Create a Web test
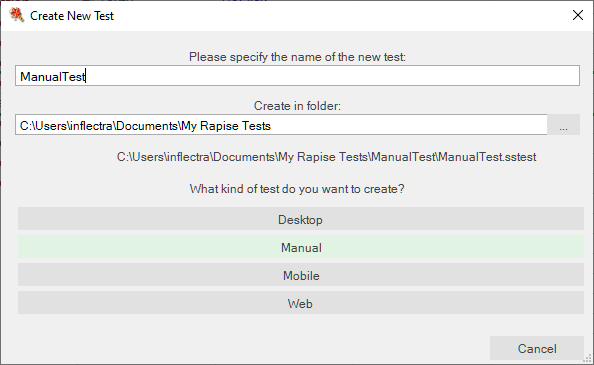Image resolution: width=594 pixels, height=365 pixels. [301, 303]
